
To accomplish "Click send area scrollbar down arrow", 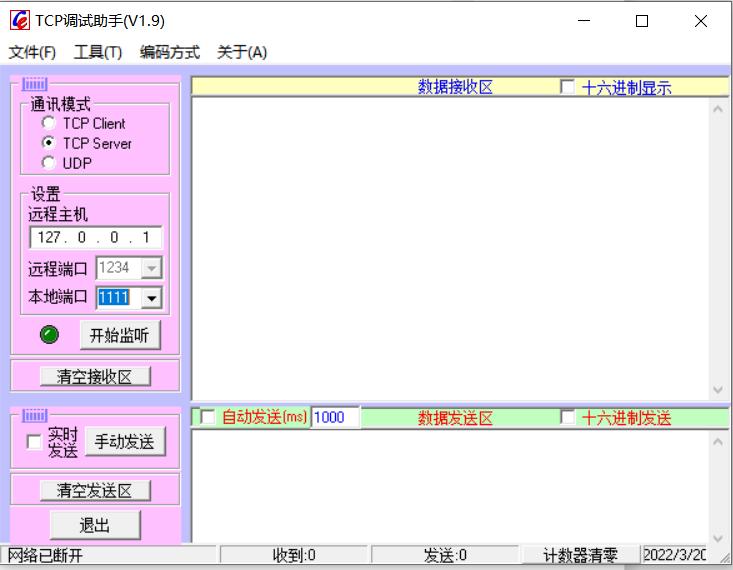I will pos(719,537).
